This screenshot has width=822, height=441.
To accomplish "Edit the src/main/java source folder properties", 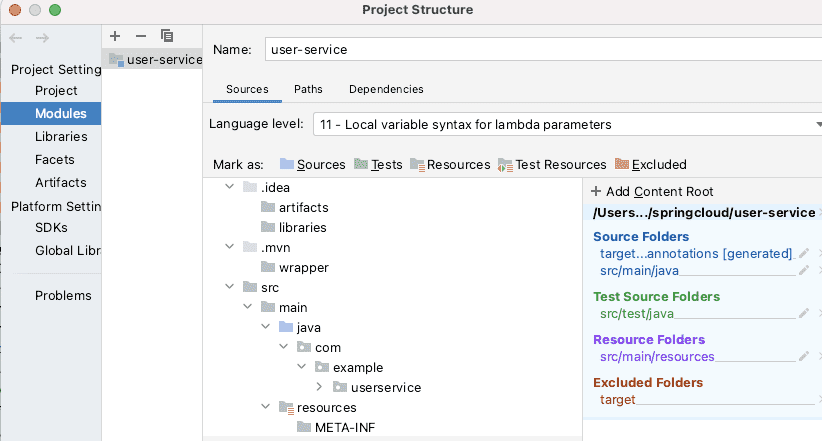I will (803, 271).
